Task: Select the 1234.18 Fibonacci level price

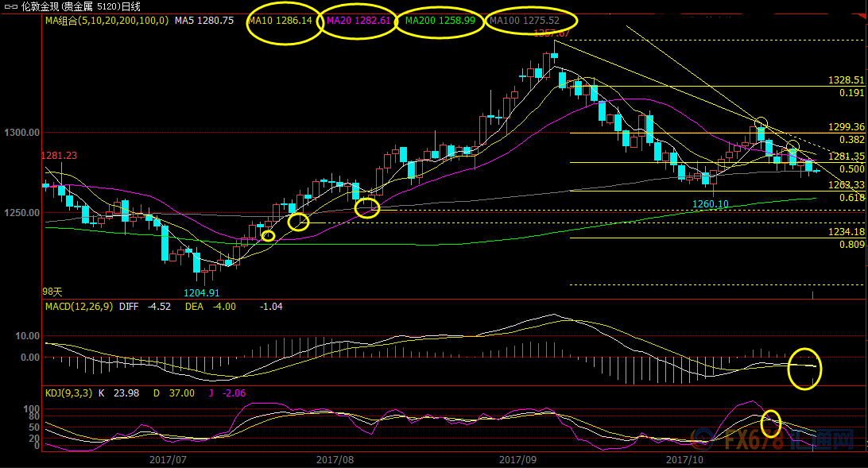Action: pyautogui.click(x=846, y=232)
